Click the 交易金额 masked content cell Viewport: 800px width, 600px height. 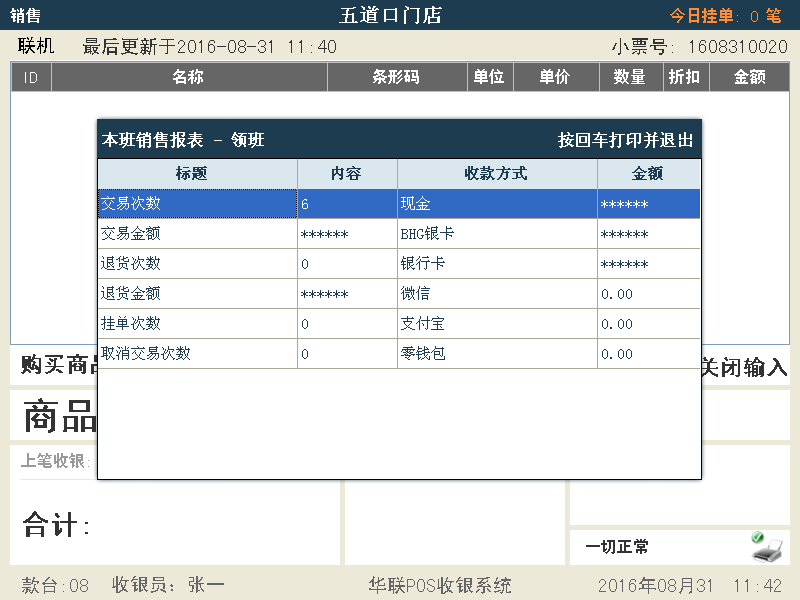(347, 234)
